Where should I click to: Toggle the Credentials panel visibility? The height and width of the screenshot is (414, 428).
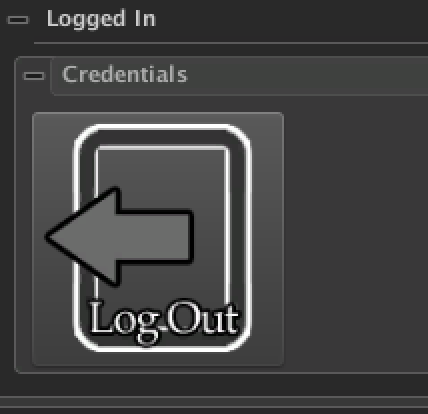coord(34,76)
